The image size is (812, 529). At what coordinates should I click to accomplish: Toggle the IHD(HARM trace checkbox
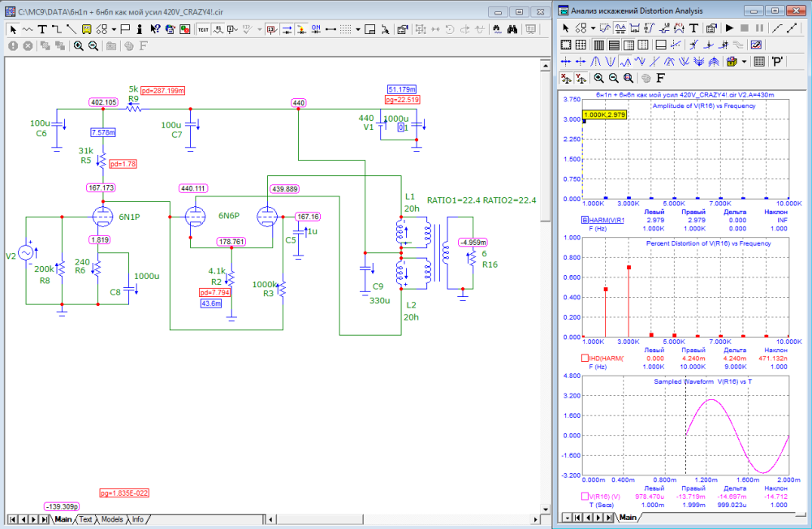point(584,358)
